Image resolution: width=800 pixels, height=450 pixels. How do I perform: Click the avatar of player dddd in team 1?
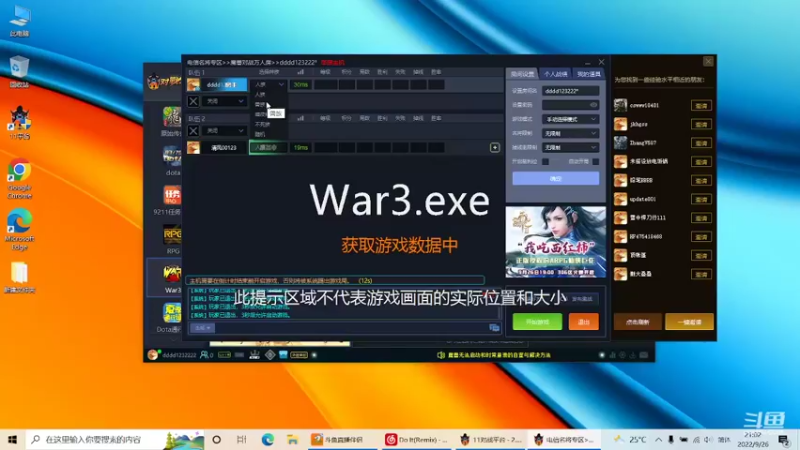tap(193, 85)
